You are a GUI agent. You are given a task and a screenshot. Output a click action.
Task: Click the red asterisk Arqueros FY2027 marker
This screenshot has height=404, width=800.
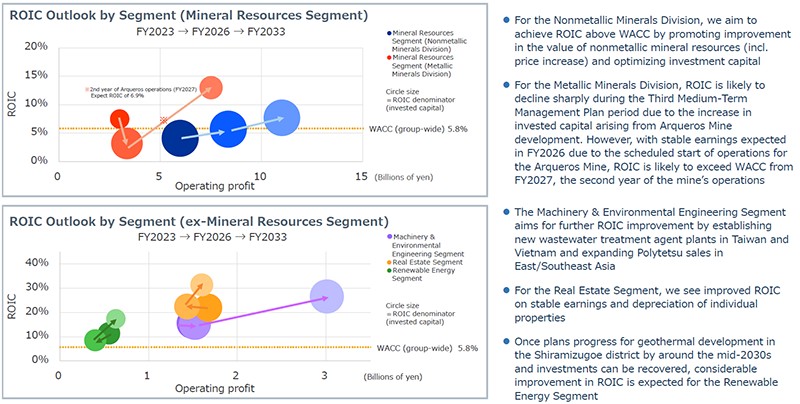(x=163, y=120)
